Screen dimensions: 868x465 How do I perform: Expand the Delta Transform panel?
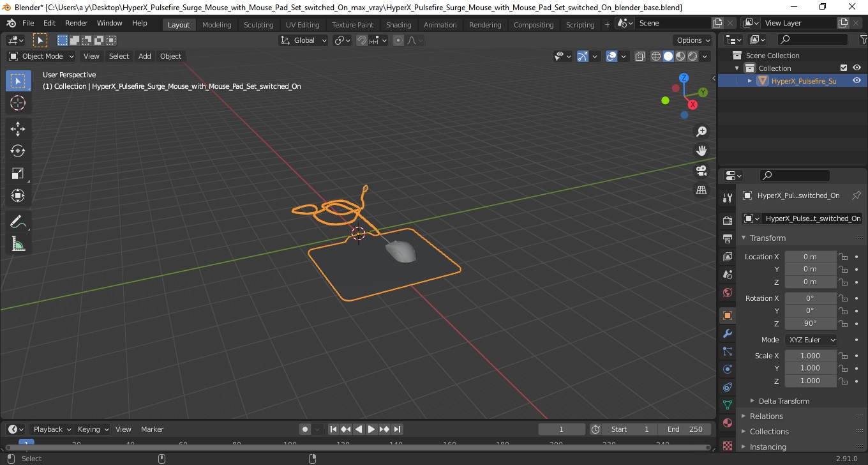pos(784,401)
